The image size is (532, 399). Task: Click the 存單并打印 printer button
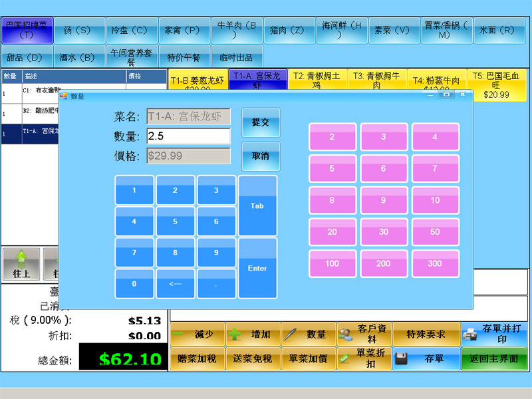coord(493,334)
